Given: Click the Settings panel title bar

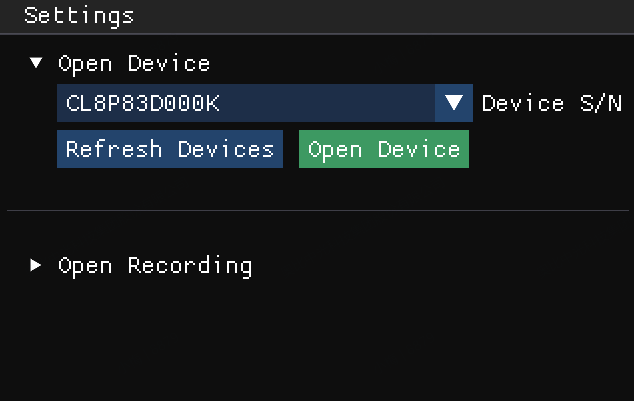Looking at the screenshot, I should pos(317,16).
